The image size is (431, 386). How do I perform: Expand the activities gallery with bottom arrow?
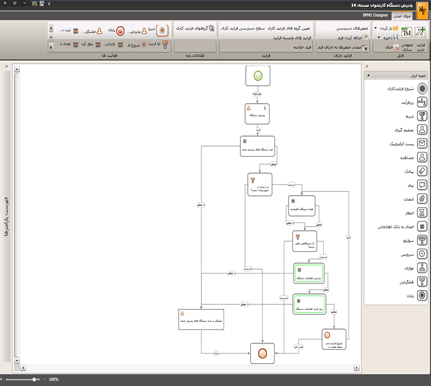coord(51,47)
